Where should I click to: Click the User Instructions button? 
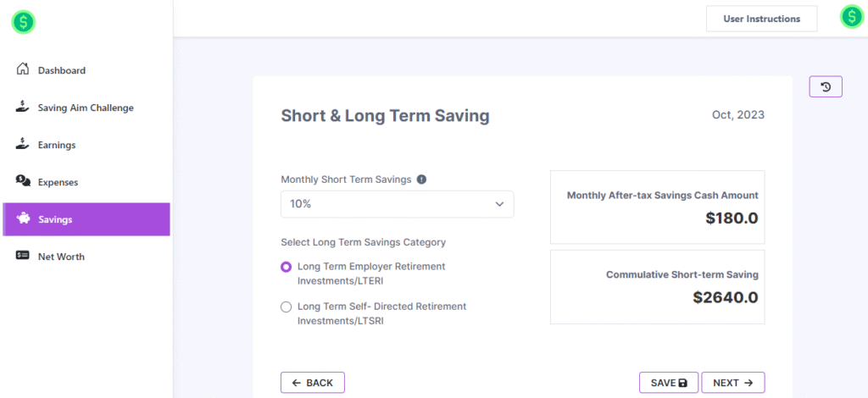pos(761,19)
